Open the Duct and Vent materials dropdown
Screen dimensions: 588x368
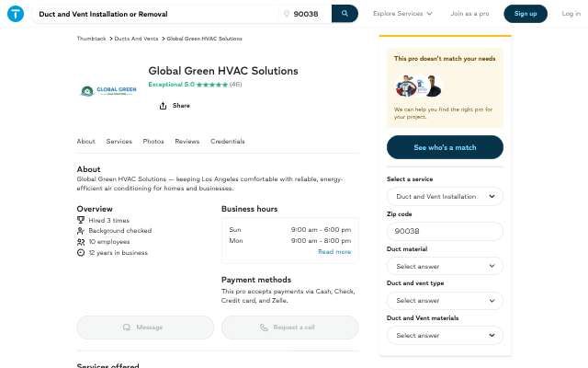click(x=445, y=335)
